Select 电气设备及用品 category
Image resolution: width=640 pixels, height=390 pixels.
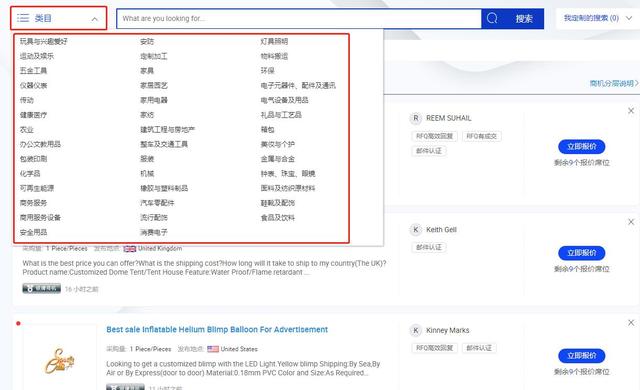[284, 100]
